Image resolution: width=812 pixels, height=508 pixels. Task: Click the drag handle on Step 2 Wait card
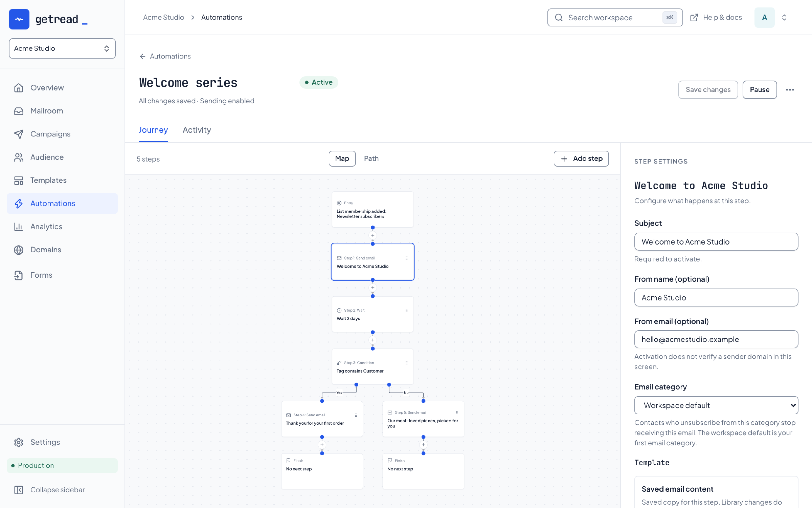tap(406, 311)
